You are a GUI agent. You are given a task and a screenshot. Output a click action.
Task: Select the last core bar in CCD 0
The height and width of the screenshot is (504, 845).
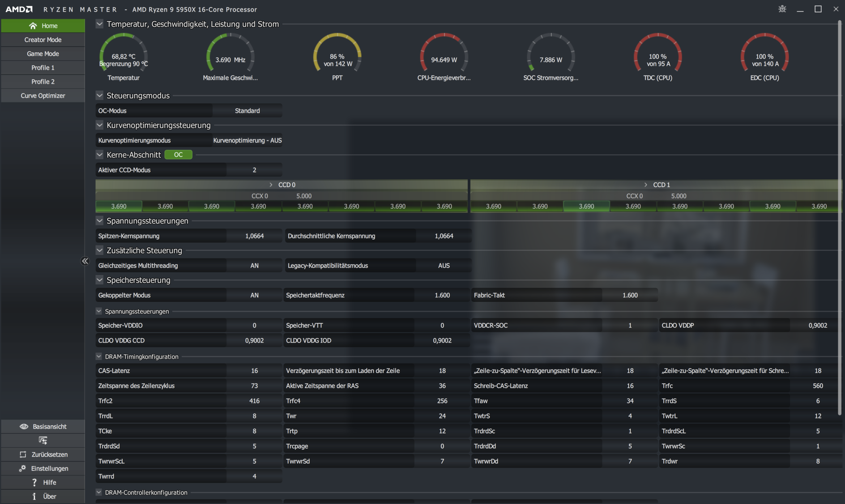pyautogui.click(x=444, y=206)
